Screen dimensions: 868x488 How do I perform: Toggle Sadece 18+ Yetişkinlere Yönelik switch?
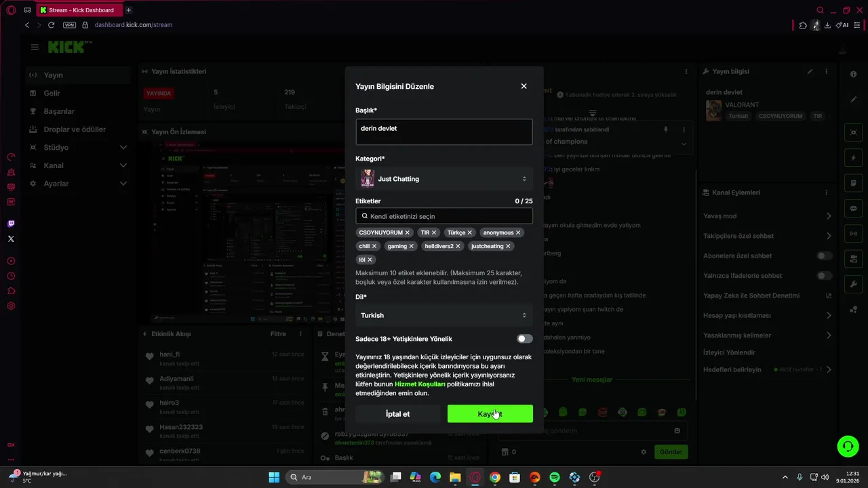pos(524,339)
